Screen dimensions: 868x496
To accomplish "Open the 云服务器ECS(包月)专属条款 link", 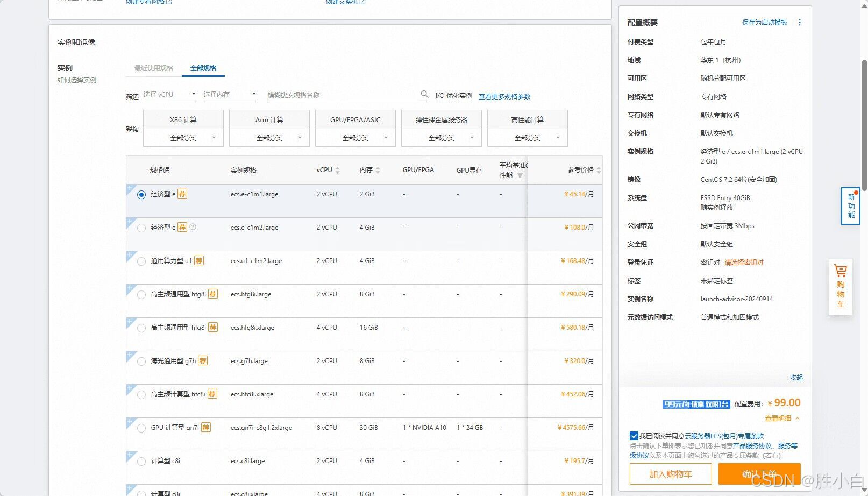I will click(x=724, y=436).
